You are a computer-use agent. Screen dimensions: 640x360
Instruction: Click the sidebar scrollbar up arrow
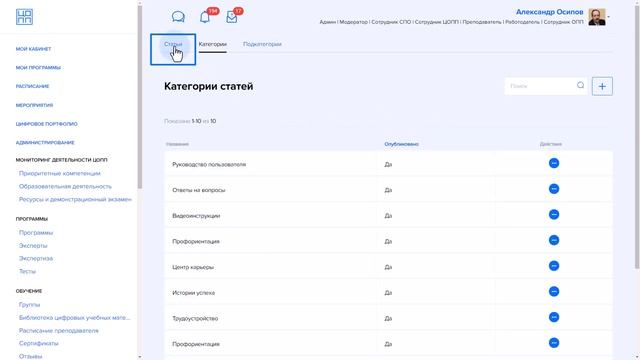coord(140,3)
